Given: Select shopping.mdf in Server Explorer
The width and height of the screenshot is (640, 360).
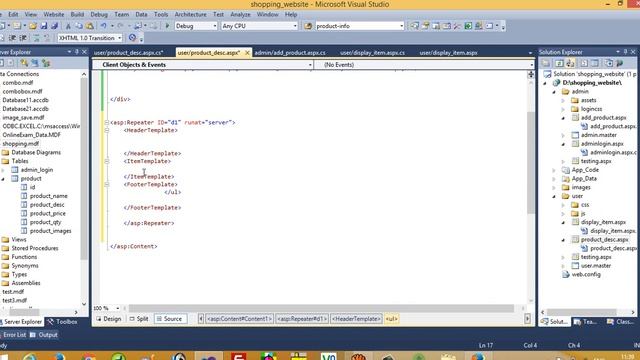Looking at the screenshot, I should coord(20,144).
